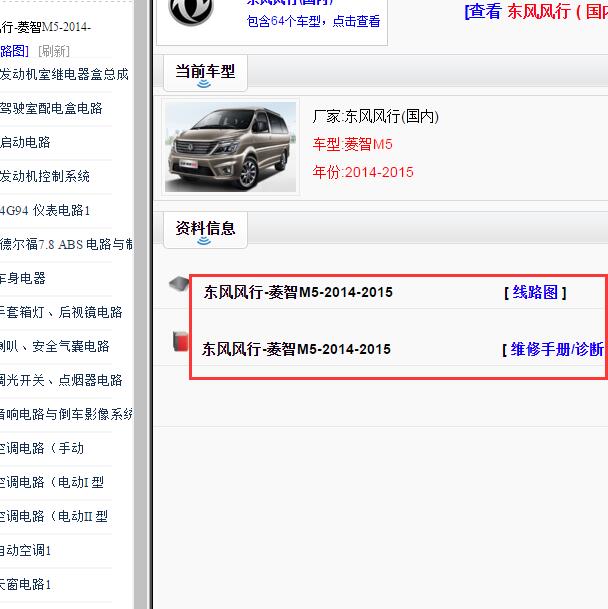Open 4G94 仪表电路1 sidebar item
Screen dimensions: 608x609
coord(45,211)
